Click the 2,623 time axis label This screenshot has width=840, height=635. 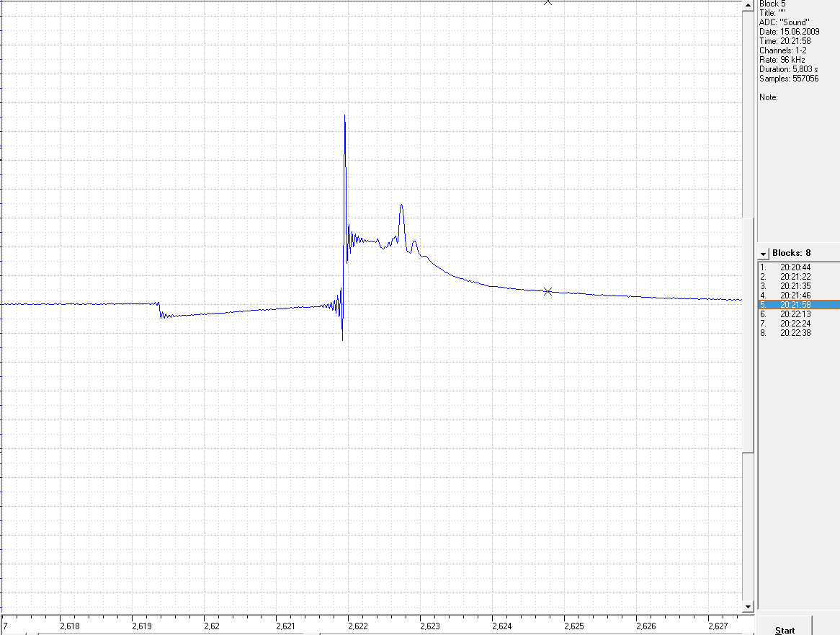[429, 626]
